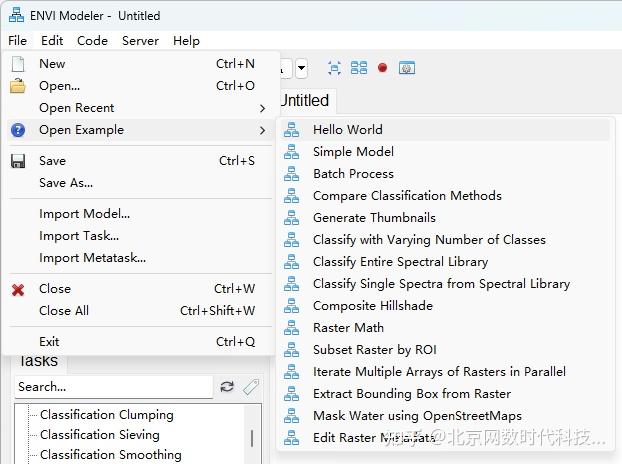Select Import Model from File menu
622x464 pixels.
pos(84,214)
